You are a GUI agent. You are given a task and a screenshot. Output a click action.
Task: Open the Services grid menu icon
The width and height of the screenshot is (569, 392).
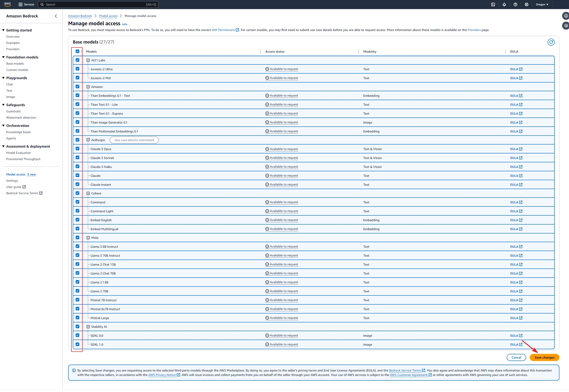coord(20,4)
